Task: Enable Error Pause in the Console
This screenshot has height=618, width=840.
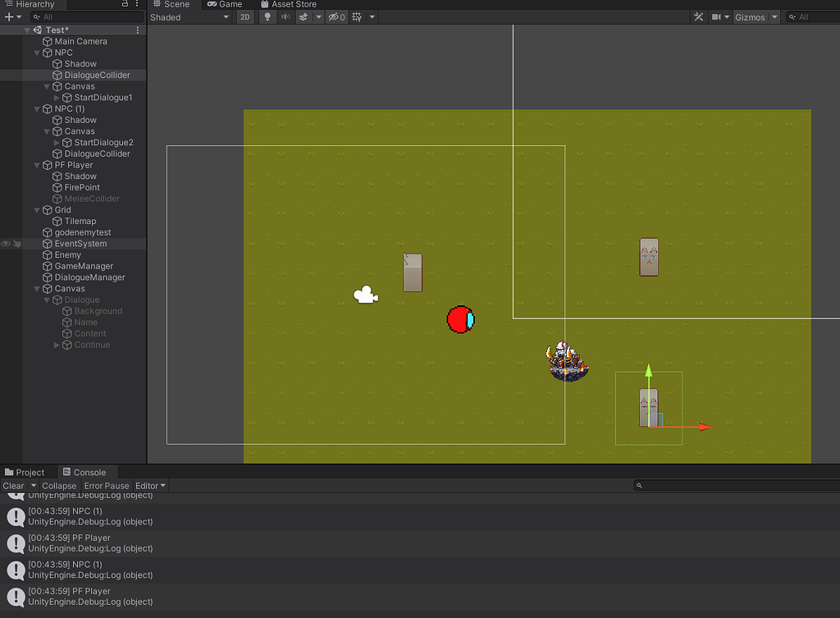Action: tap(106, 485)
